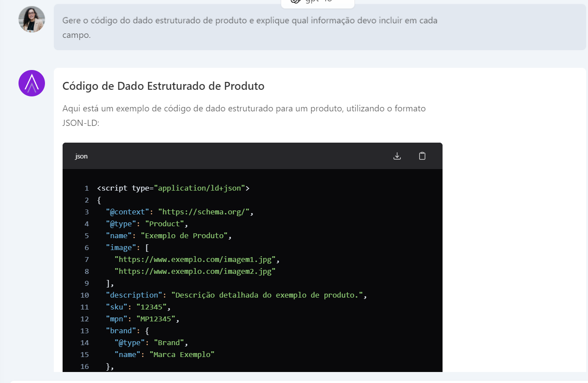This screenshot has width=588, height=383.
Task: Click the "application/ld+json" type attribute
Action: [x=199, y=188]
